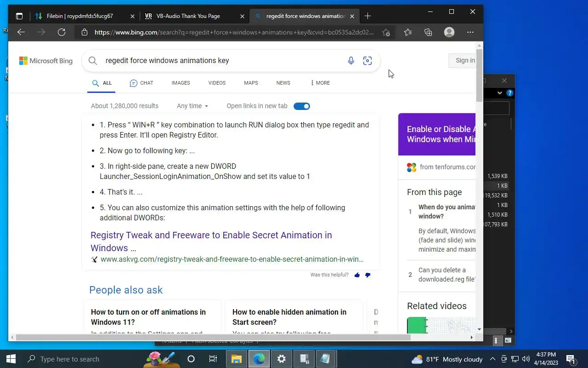Open the weather 81°F Mostly cloudy widget
The height and width of the screenshot is (368, 588).
[447, 359]
